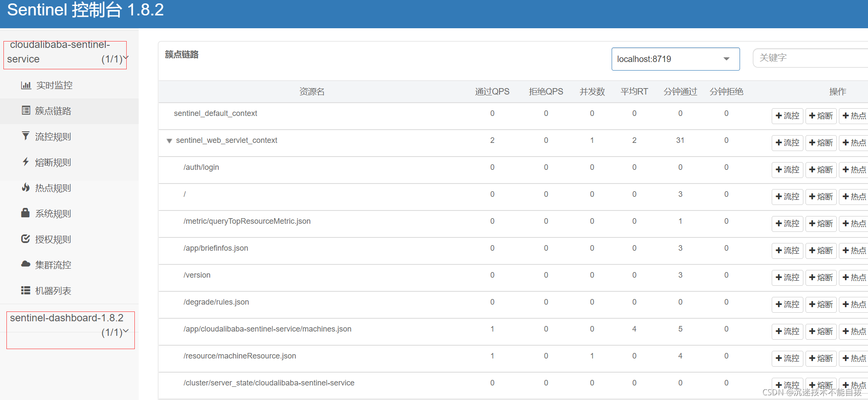Click the 实时监控 bar chart icon
This screenshot has height=400, width=868.
coord(26,85)
